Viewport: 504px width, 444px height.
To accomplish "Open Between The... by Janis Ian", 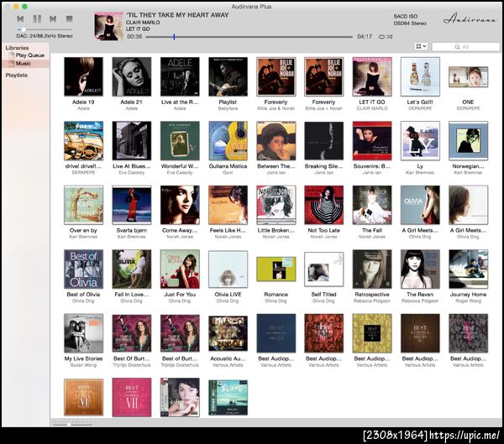I will click(x=276, y=141).
